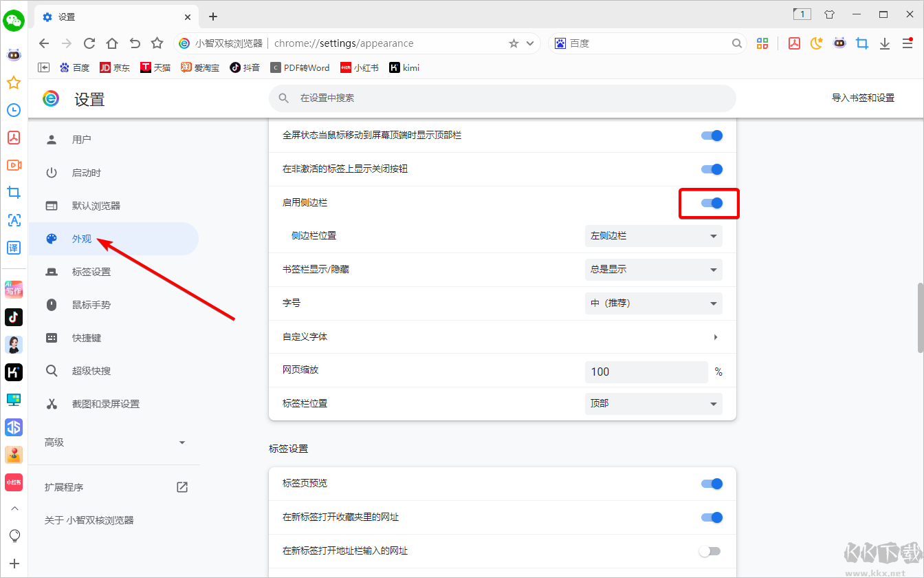Viewport: 924px width, 578px height.
Task: Open the 标签栏位置 dropdown showing 顶部
Action: tap(653, 404)
